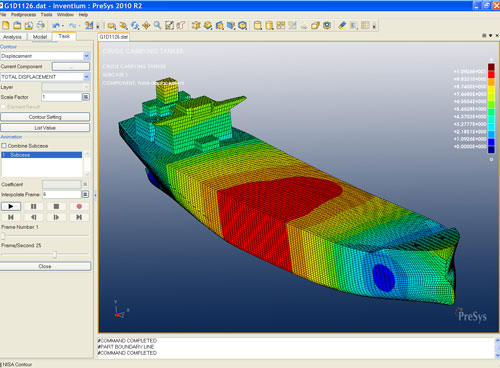This screenshot has width=500, height=368.
Task: Activate the free rotate tool icon
Action: [x=123, y=25]
